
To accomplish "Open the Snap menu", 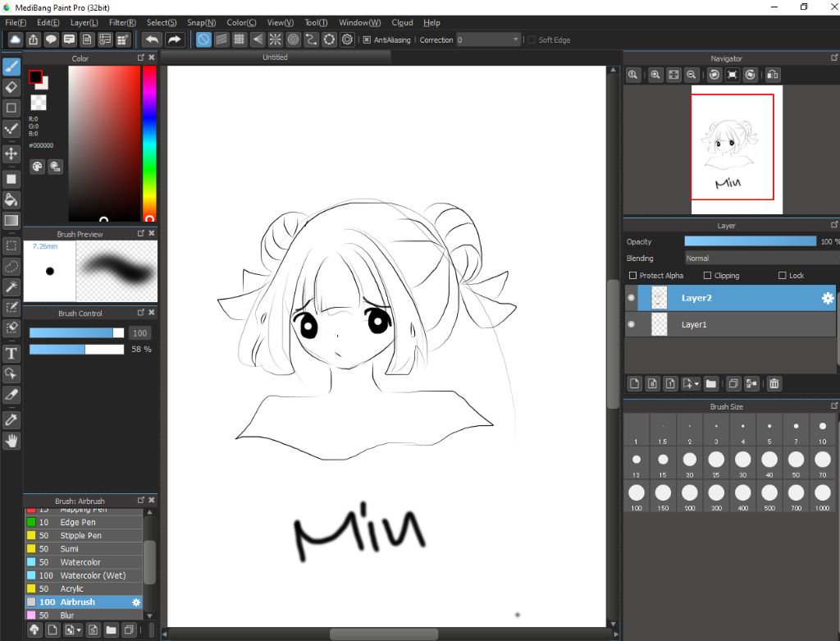I will (202, 22).
